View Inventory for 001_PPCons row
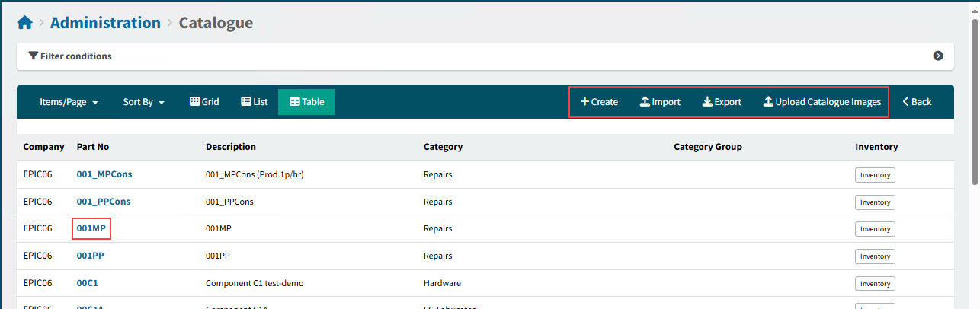This screenshot has height=309, width=980. pos(875,202)
